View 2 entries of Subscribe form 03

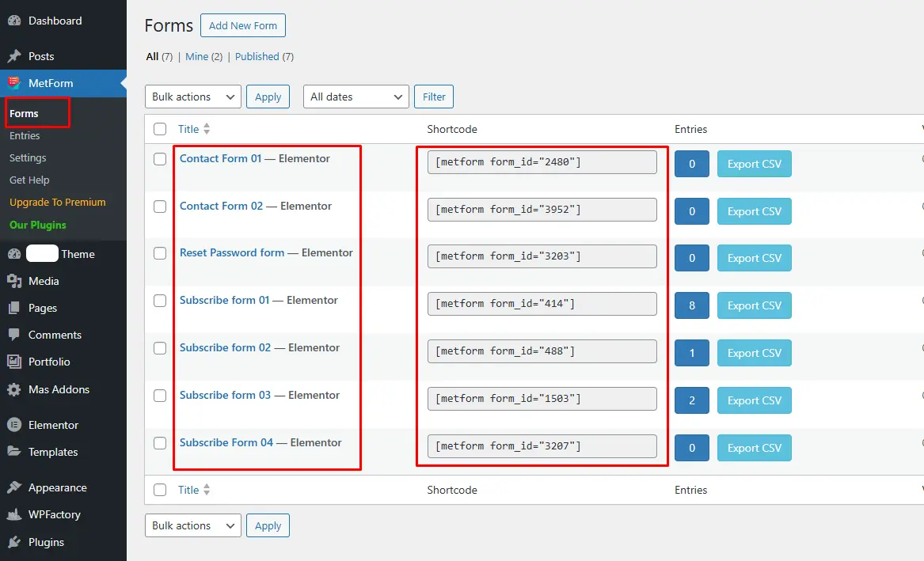pos(692,400)
